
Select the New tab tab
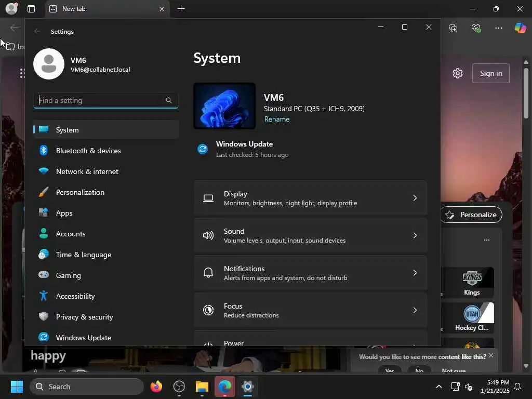107,9
